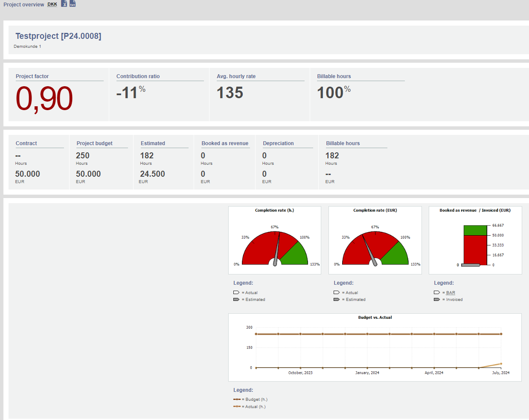Click the Invoiced legend marker icon

[437, 300]
